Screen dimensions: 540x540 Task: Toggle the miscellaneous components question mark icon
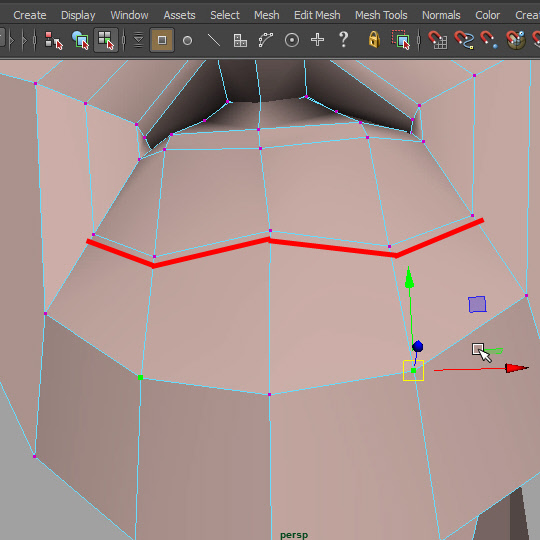(x=343, y=40)
